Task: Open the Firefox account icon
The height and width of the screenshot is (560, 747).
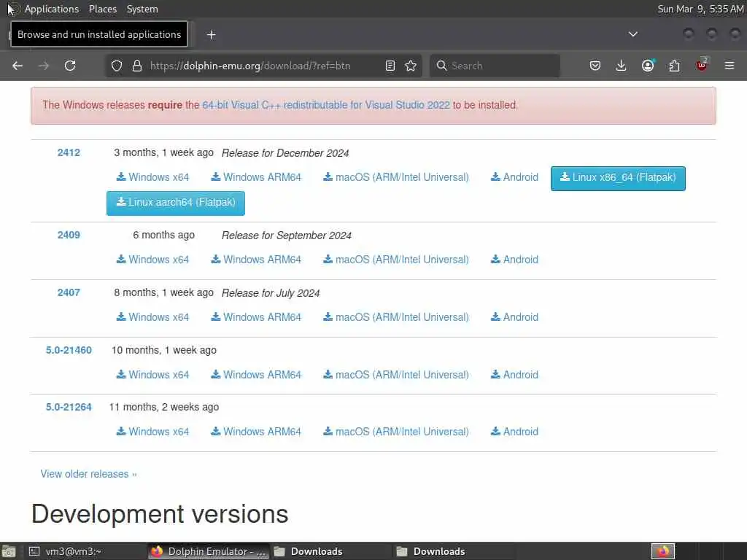Action: (648, 66)
